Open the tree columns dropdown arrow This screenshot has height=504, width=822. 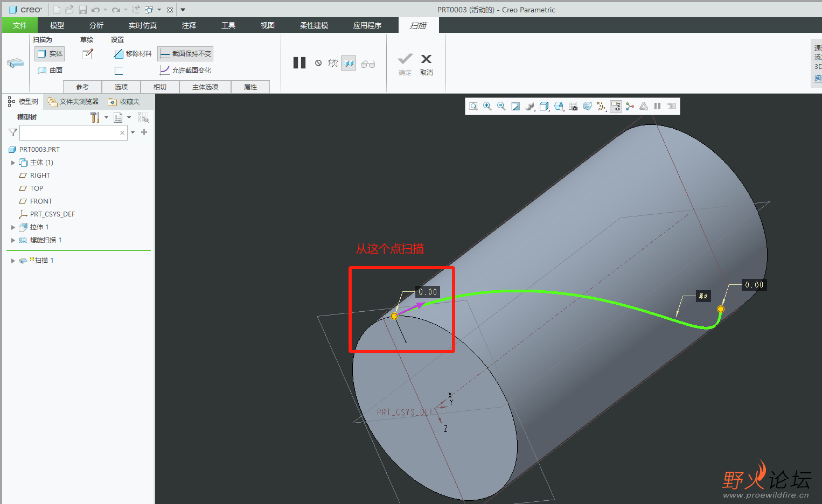(x=129, y=117)
